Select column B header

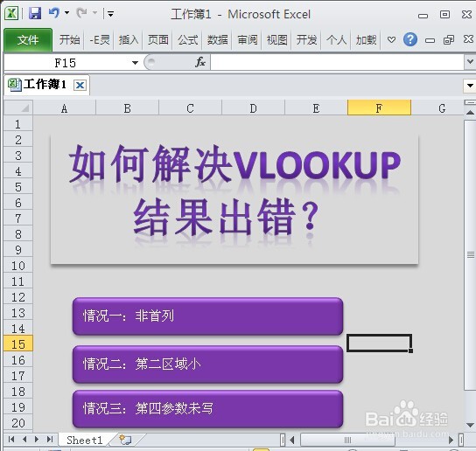click(127, 108)
